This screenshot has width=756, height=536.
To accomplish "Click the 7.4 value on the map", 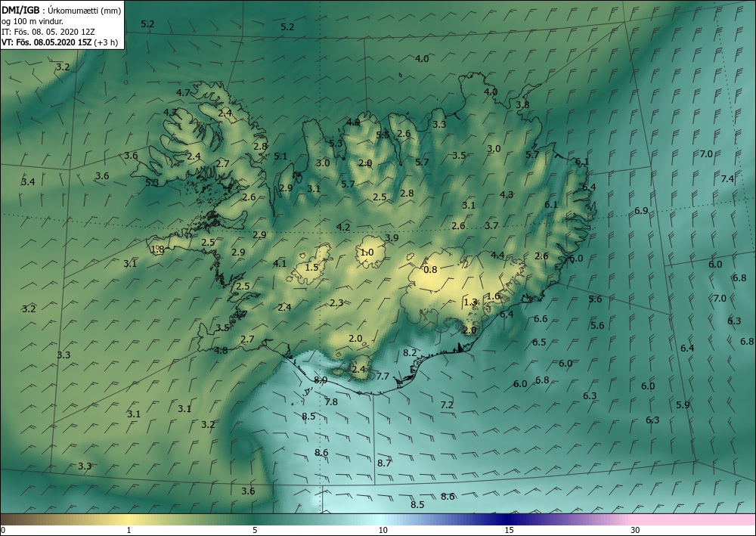I will click(727, 179).
